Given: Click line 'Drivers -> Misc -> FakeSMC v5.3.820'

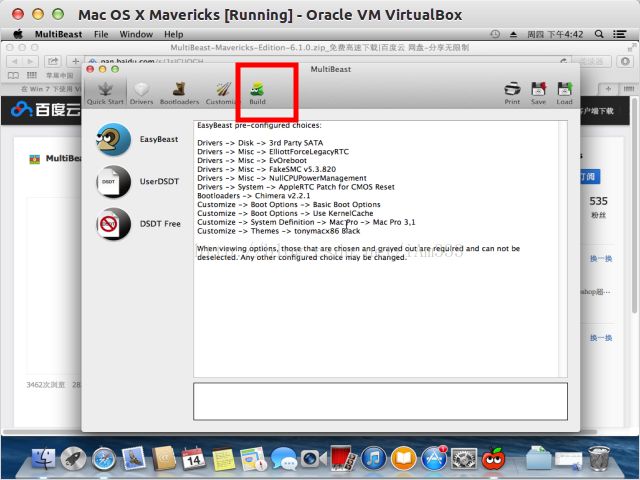Looking at the screenshot, I should coord(267,169).
